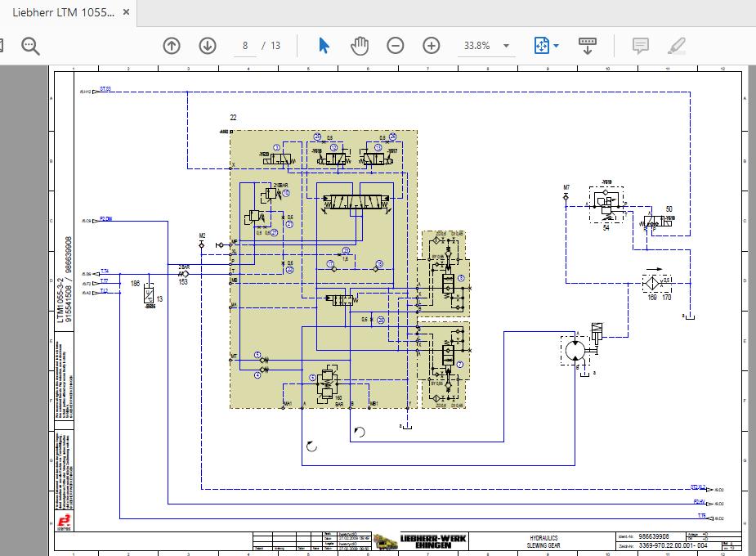
Task: Click the page number field showing 8
Action: [x=244, y=45]
